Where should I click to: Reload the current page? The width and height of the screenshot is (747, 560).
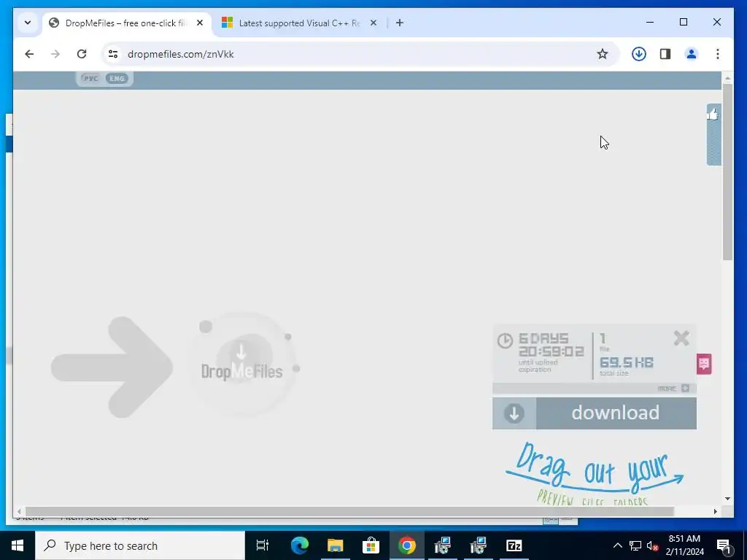pyautogui.click(x=82, y=54)
